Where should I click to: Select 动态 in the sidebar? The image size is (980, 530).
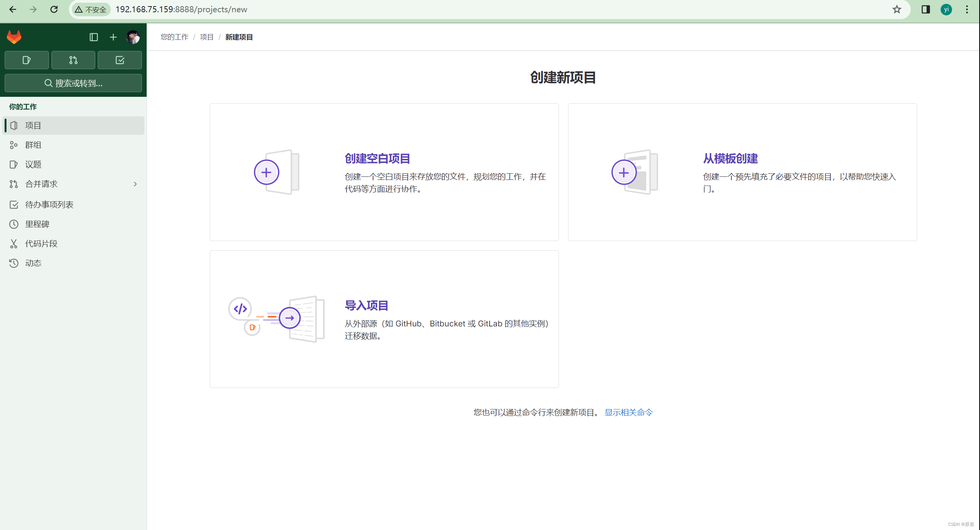[x=33, y=263]
